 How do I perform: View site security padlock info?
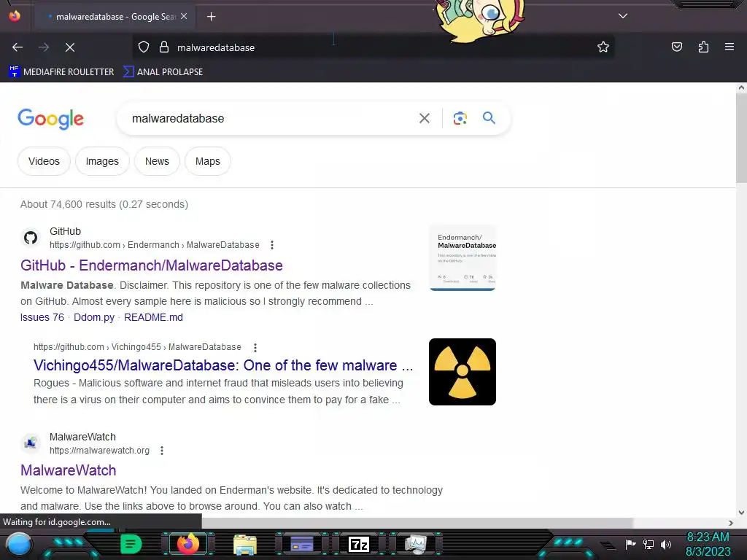coord(164,47)
